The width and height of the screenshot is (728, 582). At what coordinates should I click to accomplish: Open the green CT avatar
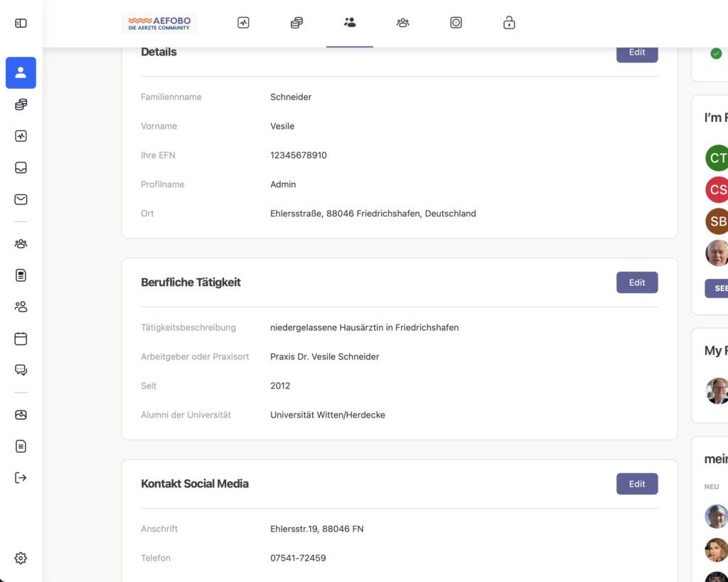(x=717, y=158)
